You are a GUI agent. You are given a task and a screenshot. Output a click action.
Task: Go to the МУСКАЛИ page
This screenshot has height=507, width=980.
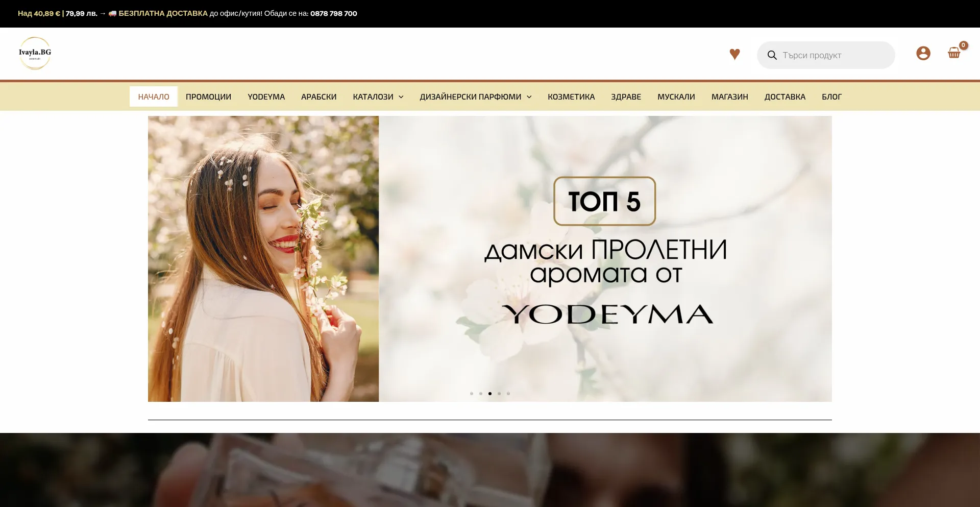pyautogui.click(x=676, y=96)
